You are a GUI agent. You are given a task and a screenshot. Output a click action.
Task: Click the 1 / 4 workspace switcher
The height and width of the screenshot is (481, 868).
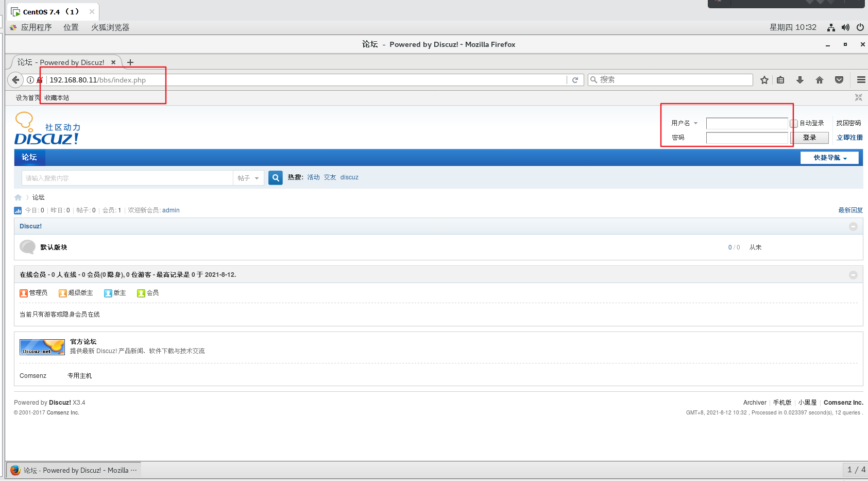pyautogui.click(x=856, y=470)
